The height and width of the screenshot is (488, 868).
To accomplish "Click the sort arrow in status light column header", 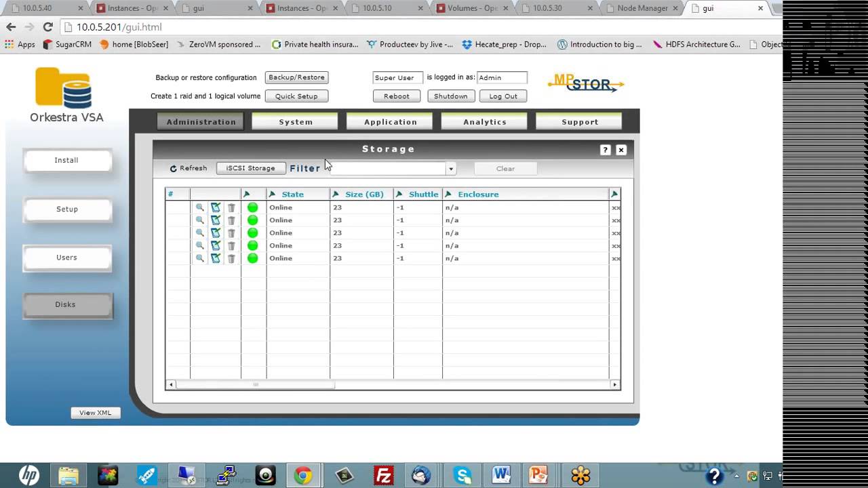I will [x=247, y=195].
